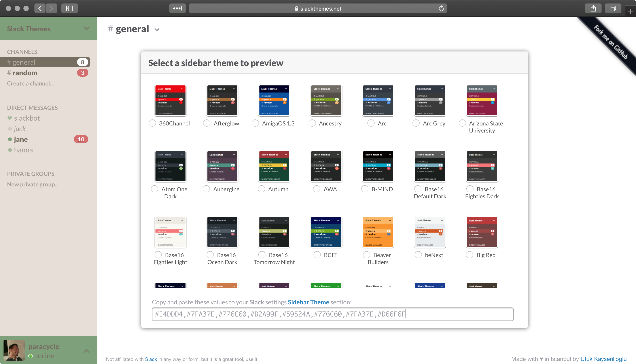The image size is (636, 364).
Task: Open direct message with jack
Action: pos(20,129)
